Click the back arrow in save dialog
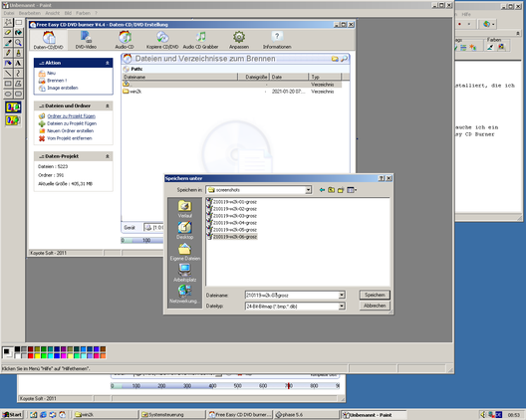Image resolution: width=526 pixels, height=420 pixels. 322,190
